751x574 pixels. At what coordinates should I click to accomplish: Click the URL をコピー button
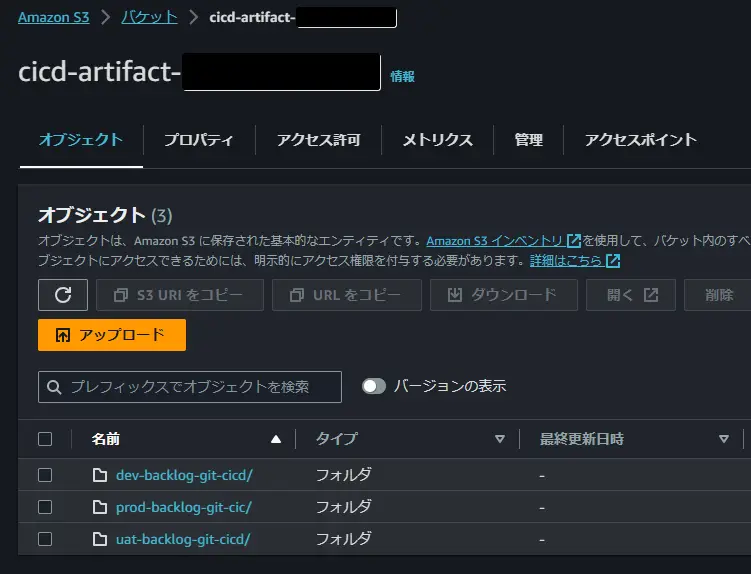coord(347,295)
